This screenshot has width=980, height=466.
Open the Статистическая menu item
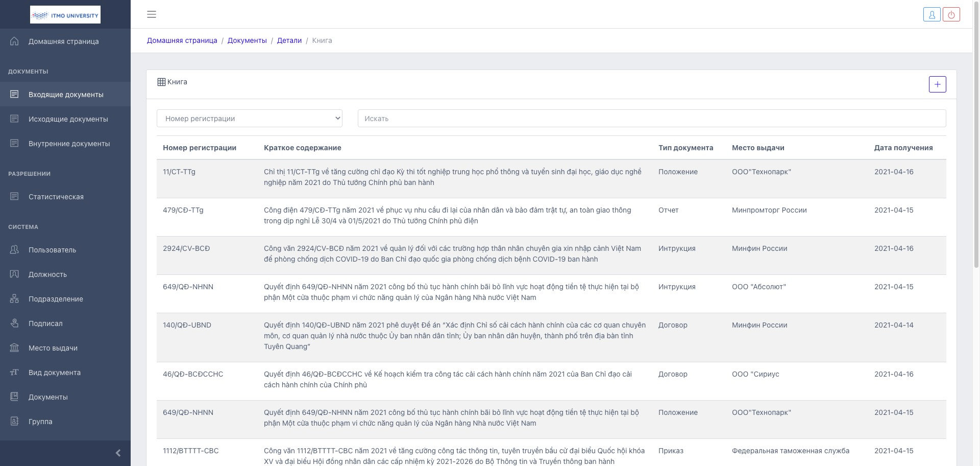point(56,197)
